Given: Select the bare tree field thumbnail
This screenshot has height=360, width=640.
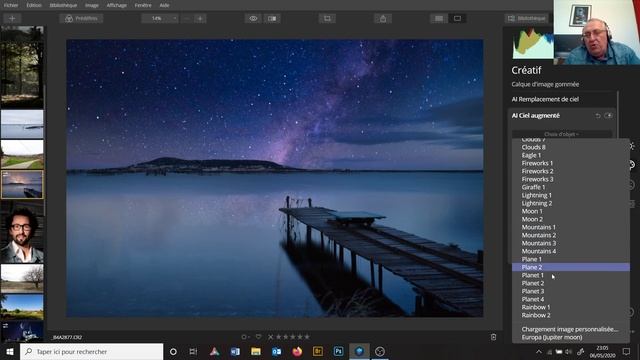Looking at the screenshot, I should click(22, 278).
